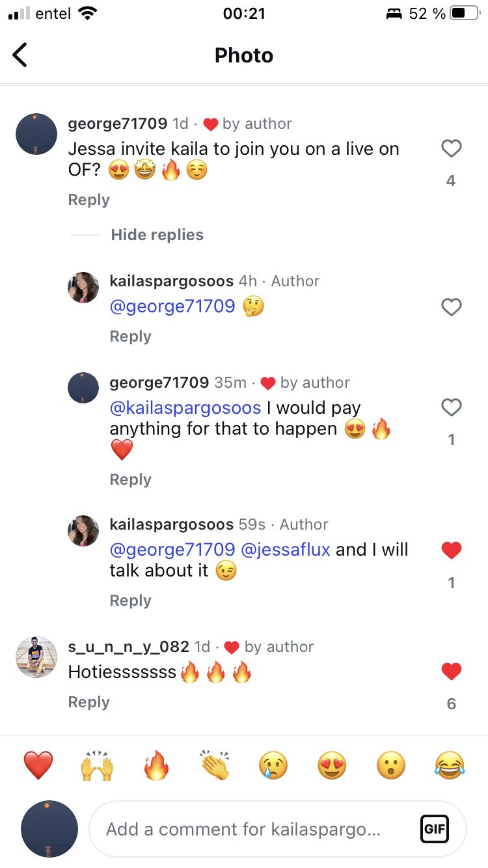The image size is (488, 868).
Task: Insert the clapping hands quick emoji
Action: coord(215,765)
